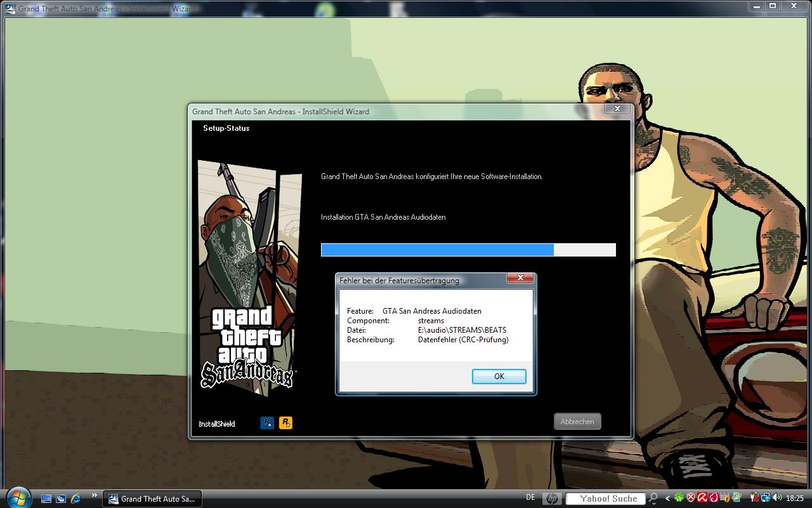Confirm the CRC error with OK
The width and height of the screenshot is (812, 508).
499,377
